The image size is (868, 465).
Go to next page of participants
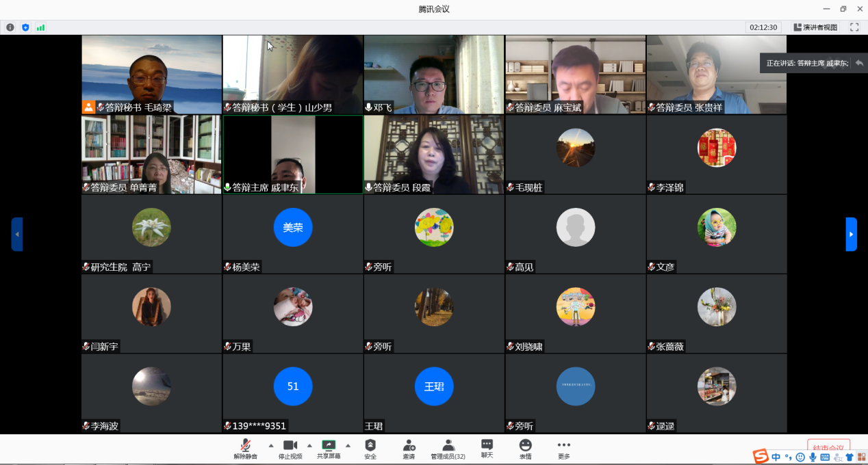pyautogui.click(x=851, y=234)
